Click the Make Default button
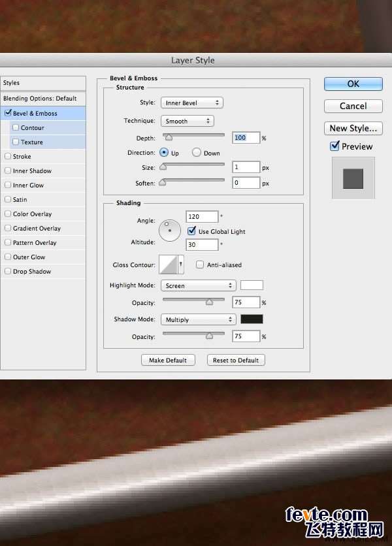392x546 pixels. point(168,360)
